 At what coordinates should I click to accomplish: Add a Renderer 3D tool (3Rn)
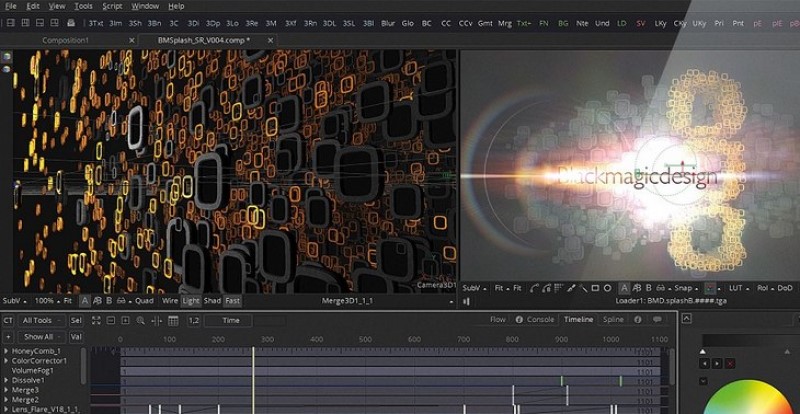pyautogui.click(x=310, y=23)
